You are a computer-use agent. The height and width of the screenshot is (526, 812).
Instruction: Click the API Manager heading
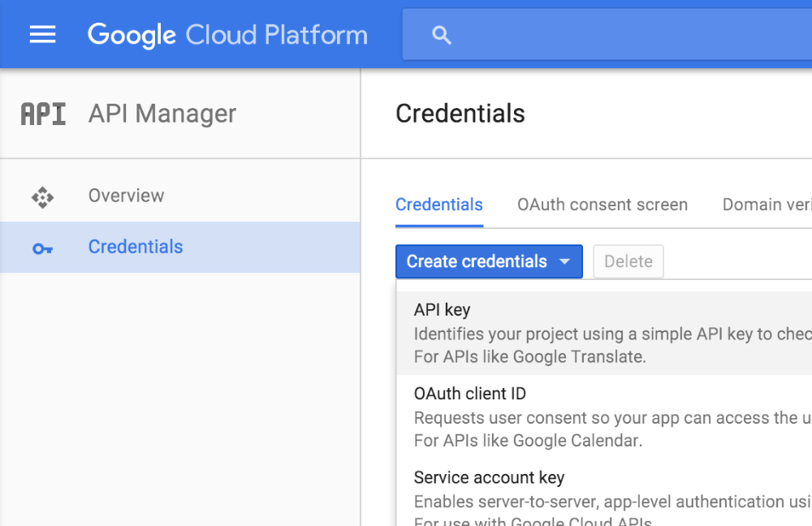(x=162, y=114)
